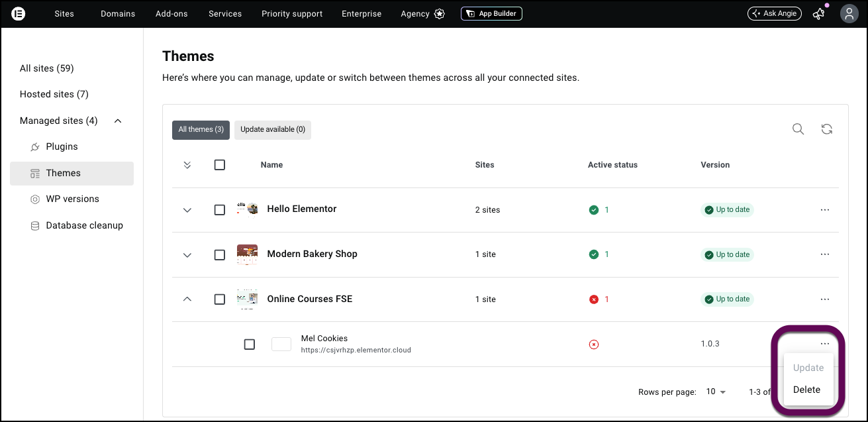Switch to the Update available (0) tab
Screen dimensions: 868x422
tap(273, 130)
